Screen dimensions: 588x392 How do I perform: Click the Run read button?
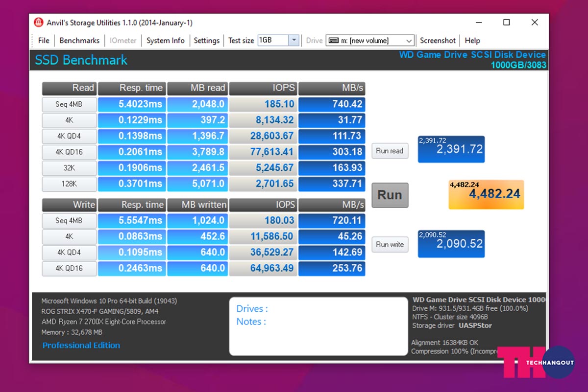[390, 151]
